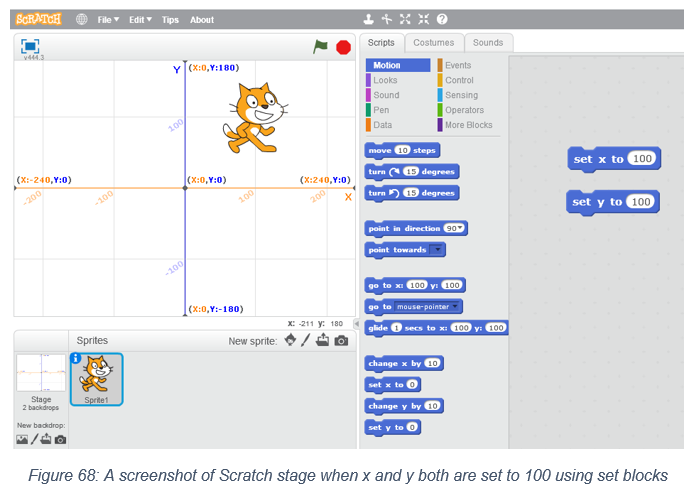Collapse stage with small arrow handle

pos(356,324)
